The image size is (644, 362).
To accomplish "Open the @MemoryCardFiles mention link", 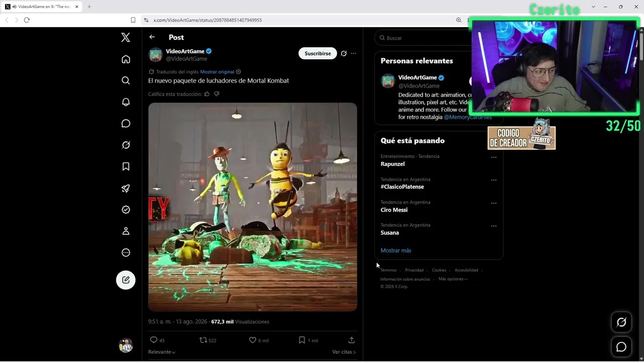I will point(468,117).
